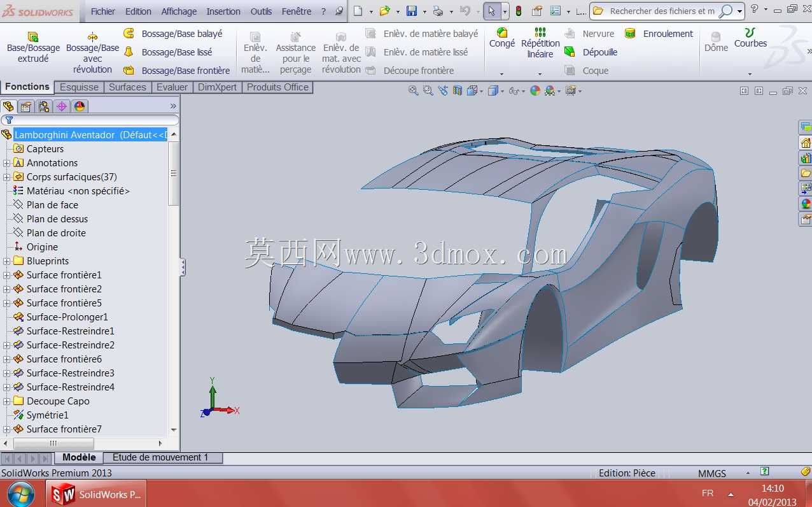The width and height of the screenshot is (812, 507).
Task: Expand the Annotations tree node
Action: [x=6, y=163]
